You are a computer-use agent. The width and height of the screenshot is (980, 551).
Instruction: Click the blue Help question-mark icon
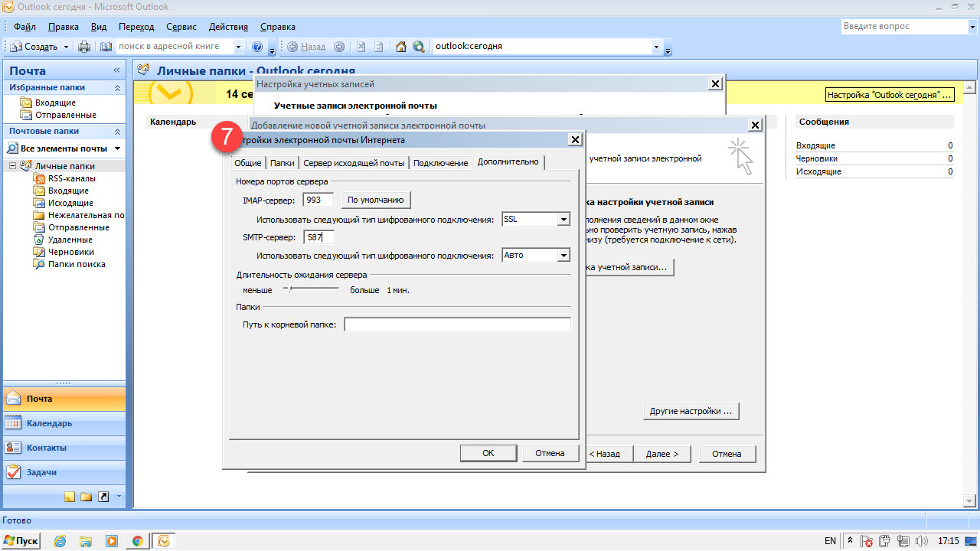[x=257, y=47]
